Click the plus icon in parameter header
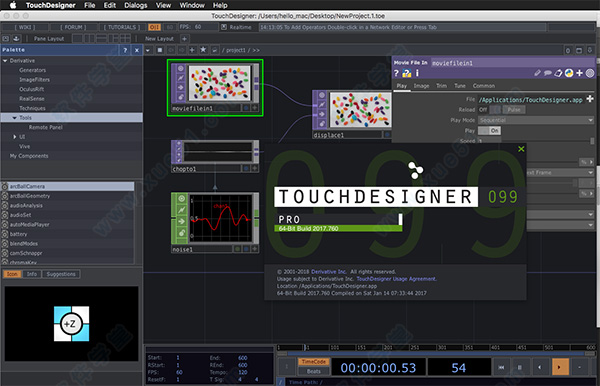 click(579, 73)
